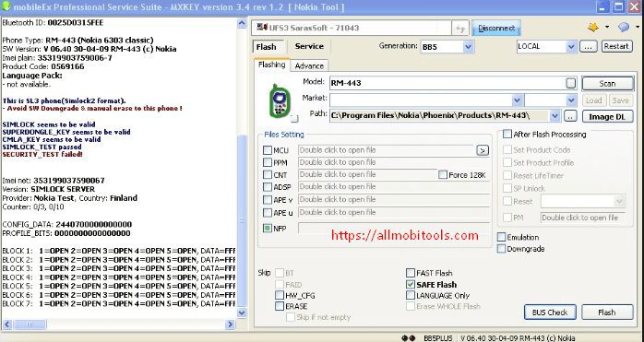The width and height of the screenshot is (644, 342).
Task: Click the Flash button at bottom right
Action: 607,313
